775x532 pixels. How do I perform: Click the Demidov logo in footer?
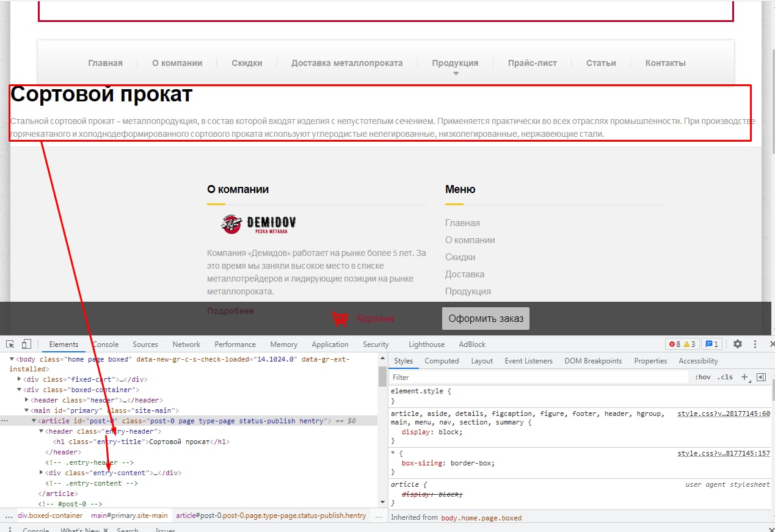tap(258, 224)
